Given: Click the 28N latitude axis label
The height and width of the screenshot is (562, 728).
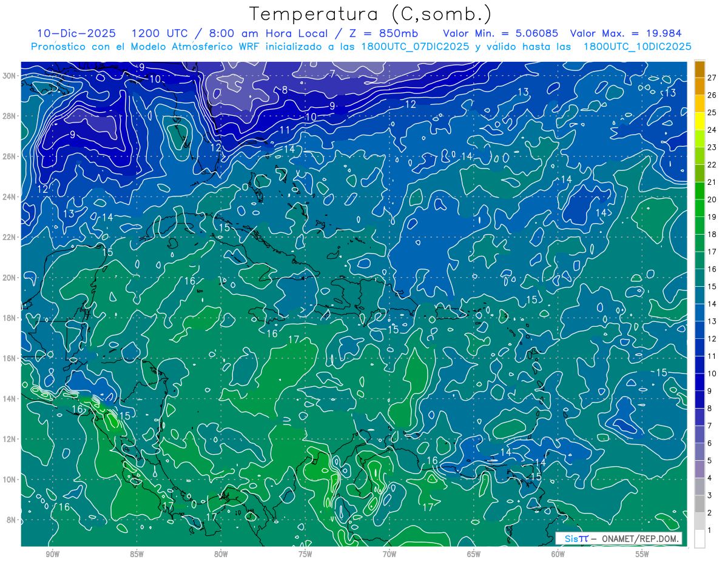Looking at the screenshot, I should pyautogui.click(x=10, y=116).
